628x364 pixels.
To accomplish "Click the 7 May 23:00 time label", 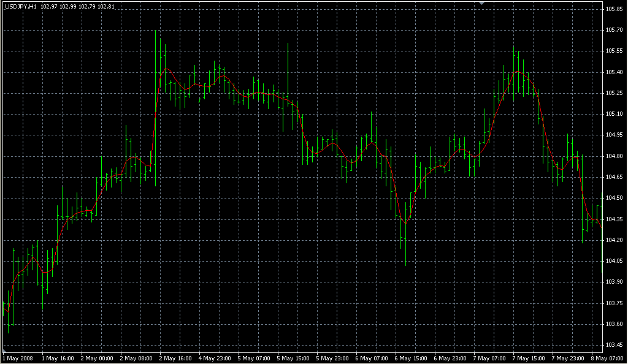I will point(568,358).
